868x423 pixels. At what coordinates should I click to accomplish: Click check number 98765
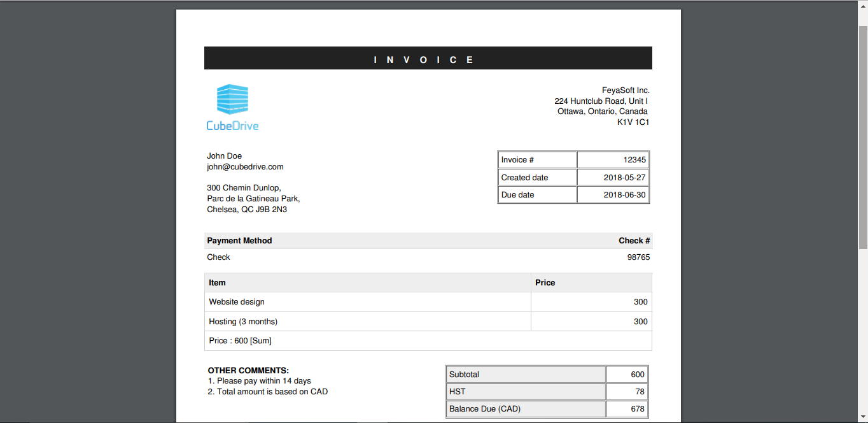pos(638,257)
